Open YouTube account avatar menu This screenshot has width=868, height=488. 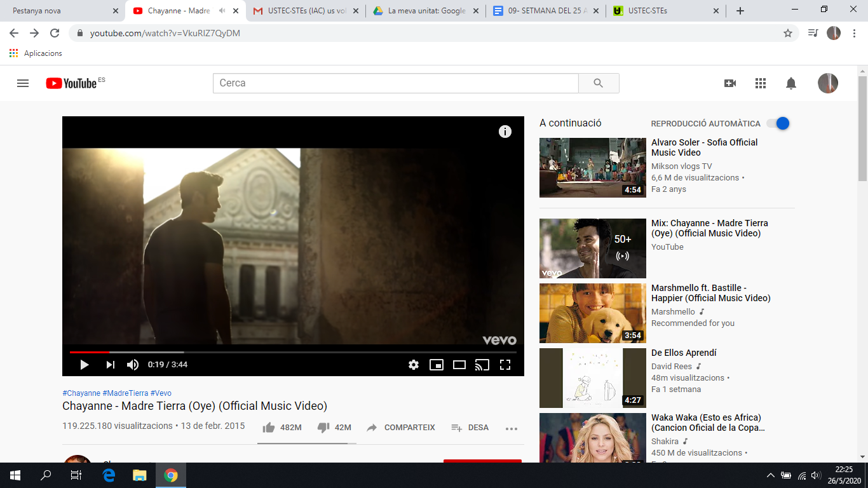point(828,83)
